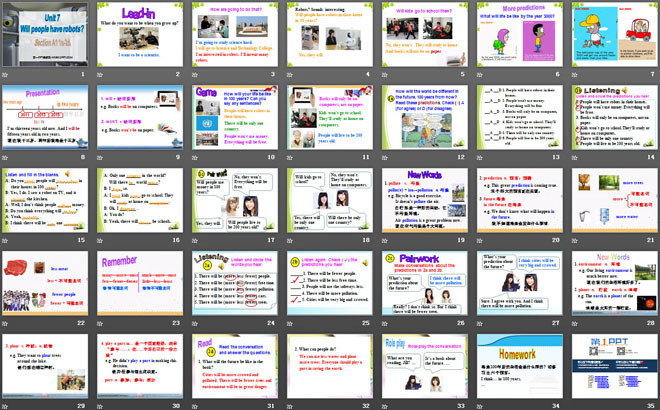Click the animation star under slide 4
The image size is (660, 410).
[290, 75]
